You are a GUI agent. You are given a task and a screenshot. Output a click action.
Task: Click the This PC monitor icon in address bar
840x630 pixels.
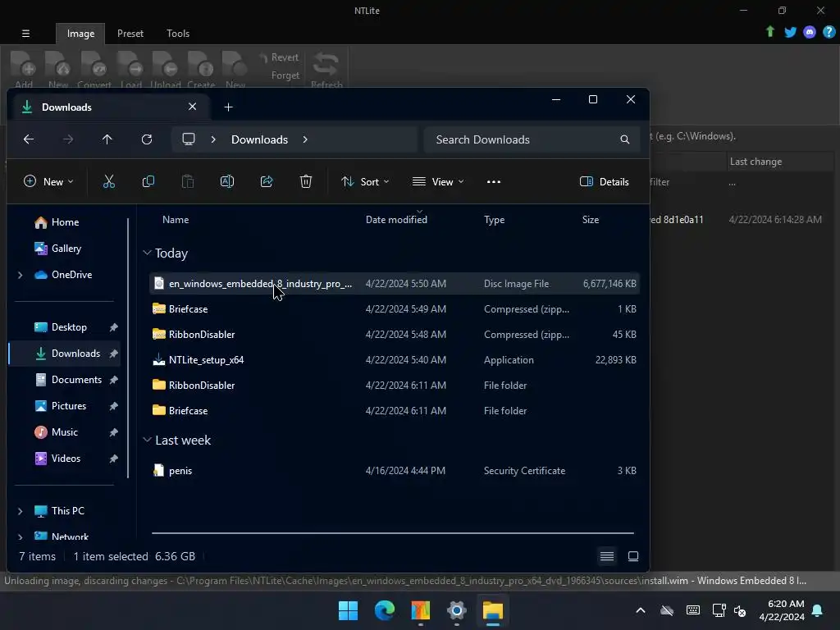[x=189, y=139]
